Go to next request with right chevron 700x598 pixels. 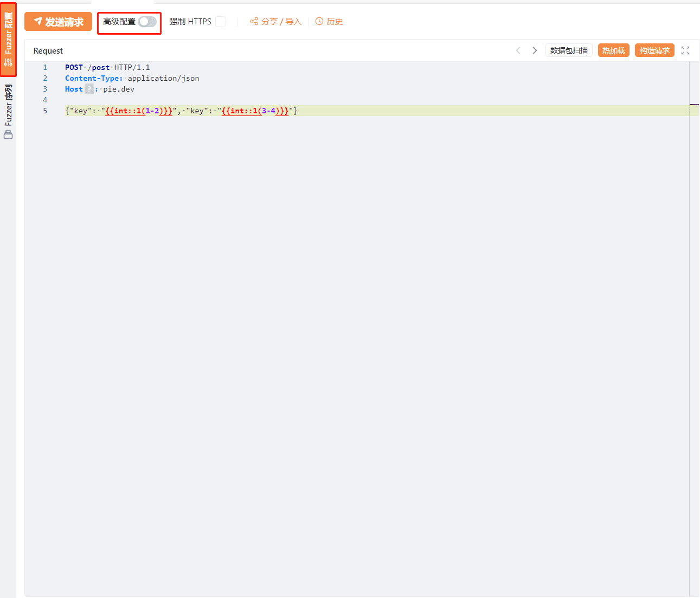535,50
